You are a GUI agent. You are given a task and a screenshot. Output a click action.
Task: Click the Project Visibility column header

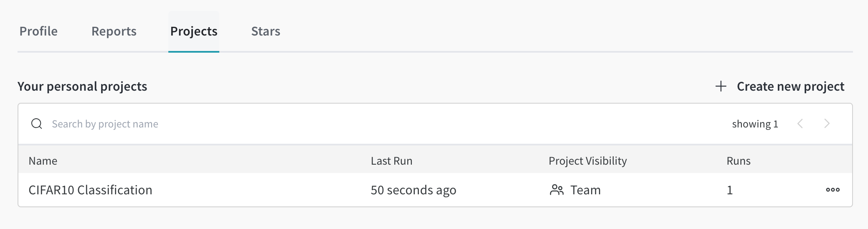[588, 161]
